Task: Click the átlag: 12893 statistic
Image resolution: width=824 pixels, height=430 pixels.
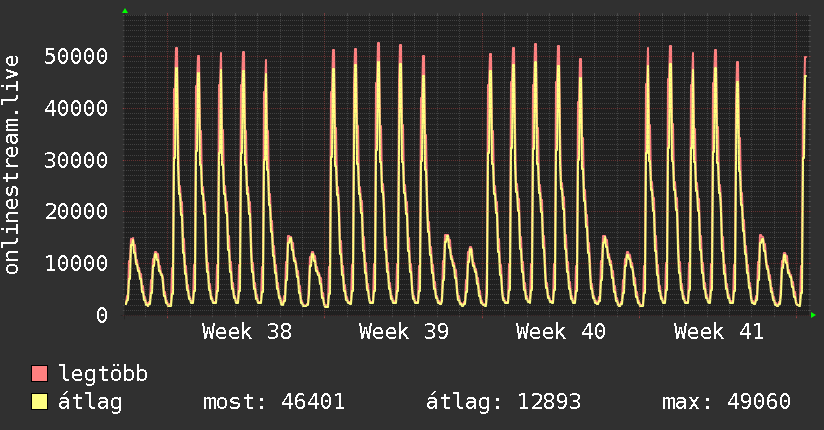Action: point(503,402)
